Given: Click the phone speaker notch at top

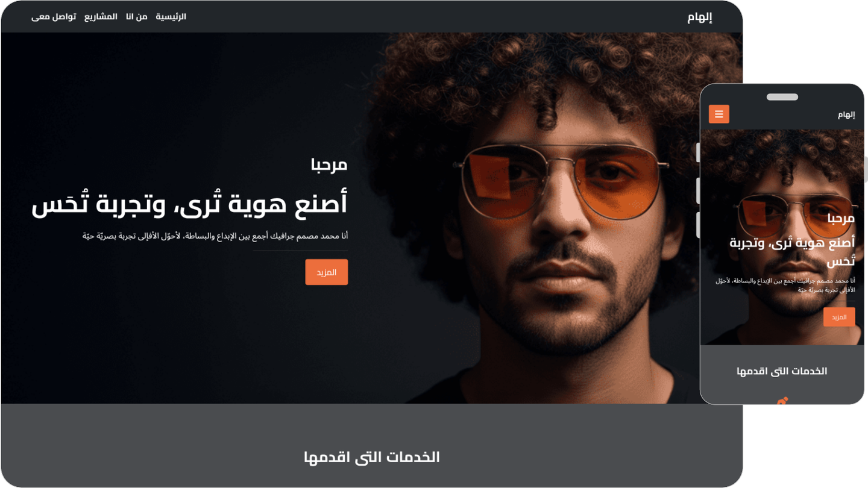Looking at the screenshot, I should [x=782, y=97].
